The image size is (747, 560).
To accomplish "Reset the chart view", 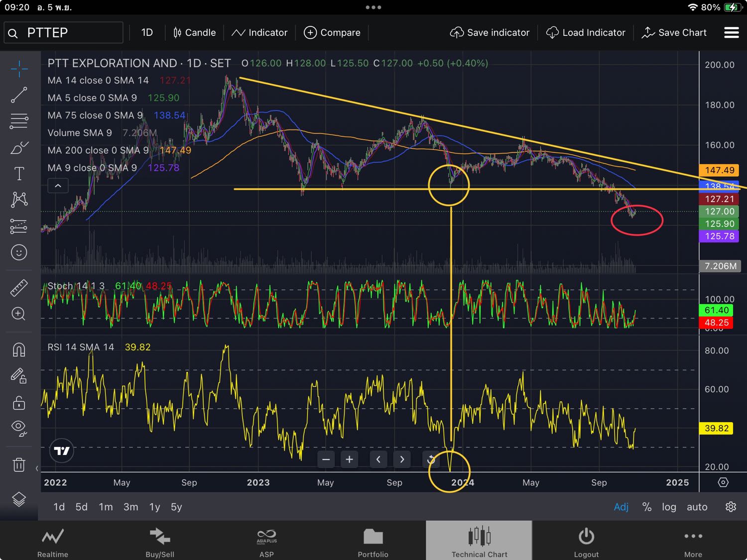I will click(x=431, y=459).
